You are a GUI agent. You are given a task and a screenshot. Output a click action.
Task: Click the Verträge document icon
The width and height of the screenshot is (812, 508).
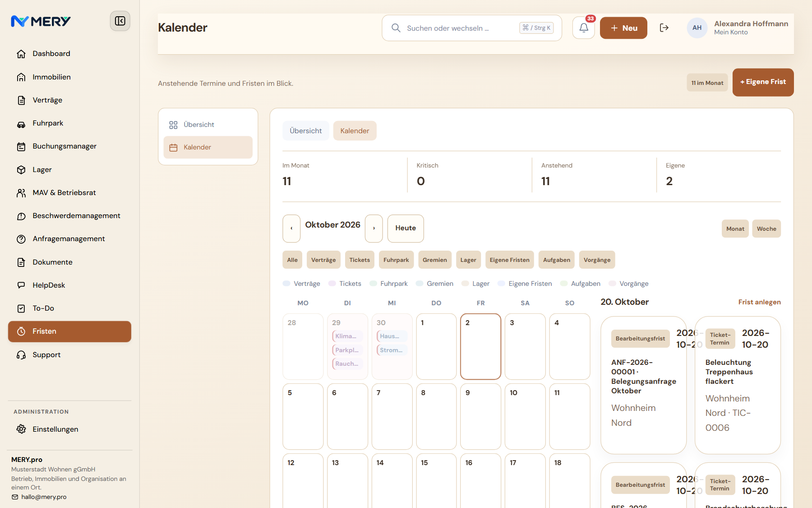click(21, 100)
